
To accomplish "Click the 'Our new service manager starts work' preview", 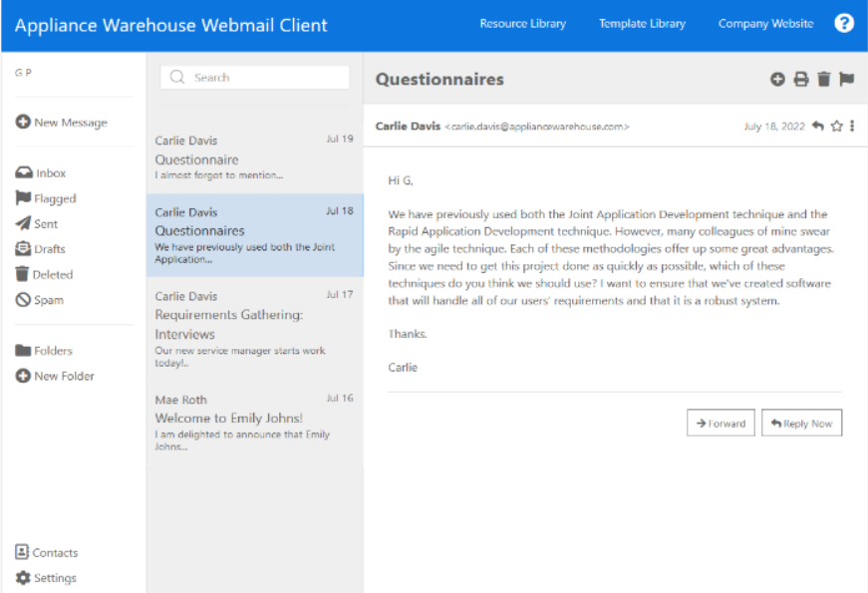I will [x=240, y=351].
